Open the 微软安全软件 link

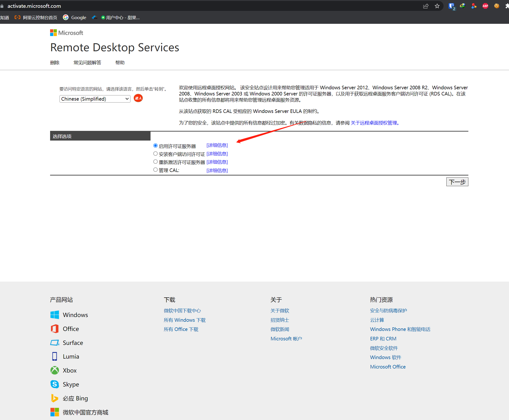[384, 348]
